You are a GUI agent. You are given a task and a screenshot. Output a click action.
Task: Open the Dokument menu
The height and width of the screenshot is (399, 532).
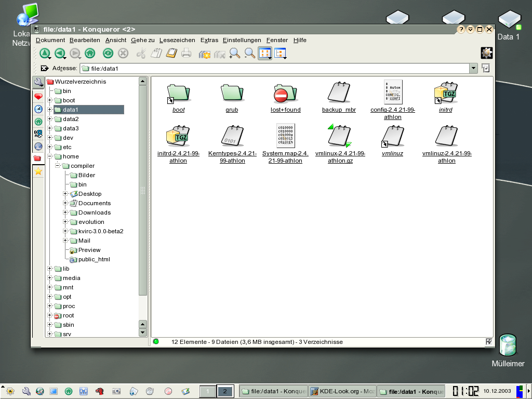(50, 40)
